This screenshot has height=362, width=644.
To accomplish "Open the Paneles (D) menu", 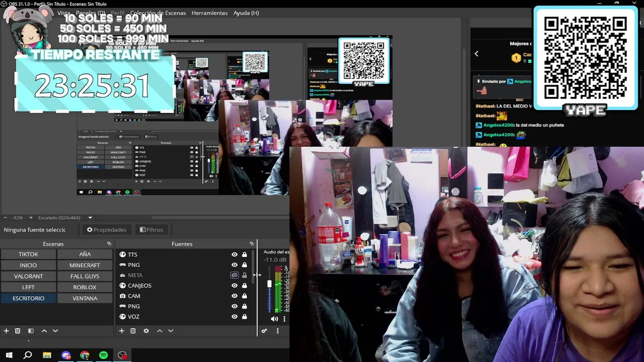I will click(91, 13).
